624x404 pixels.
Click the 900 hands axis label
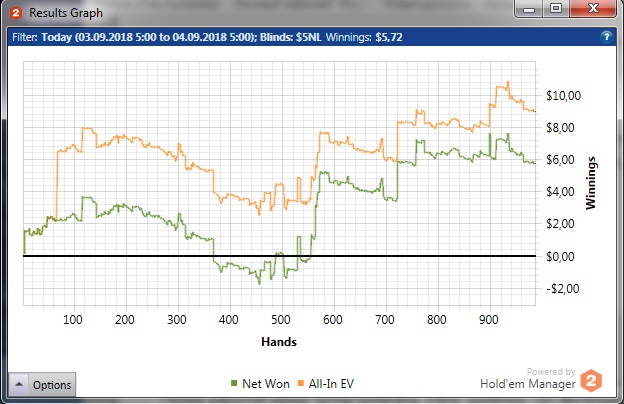coord(489,320)
